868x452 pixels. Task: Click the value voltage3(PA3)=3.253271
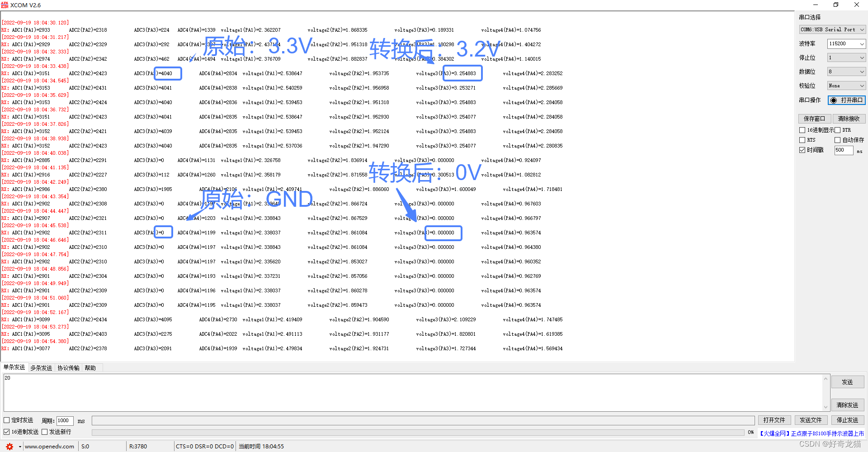pos(446,88)
